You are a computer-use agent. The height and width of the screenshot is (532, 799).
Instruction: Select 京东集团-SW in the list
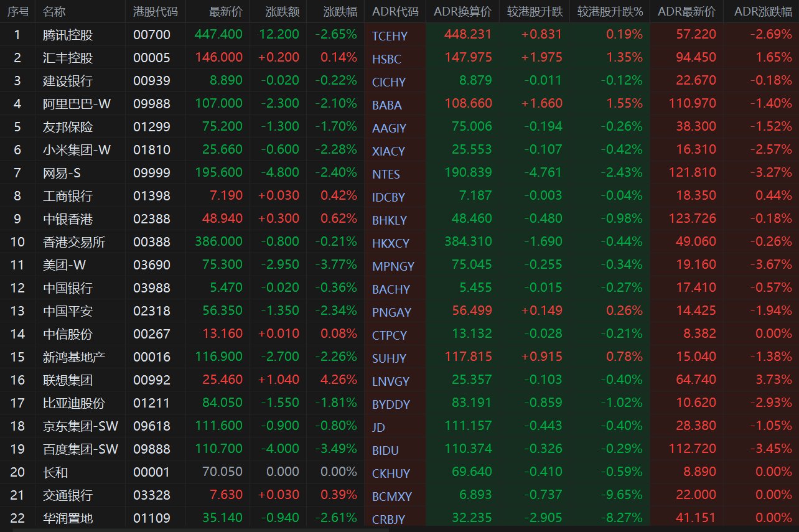point(81,426)
